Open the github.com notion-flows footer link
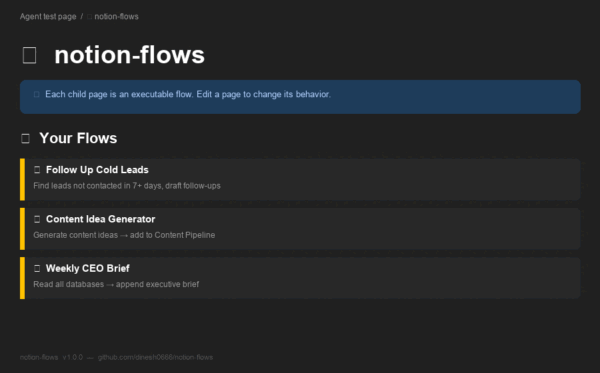600x373 pixels. [x=155, y=357]
